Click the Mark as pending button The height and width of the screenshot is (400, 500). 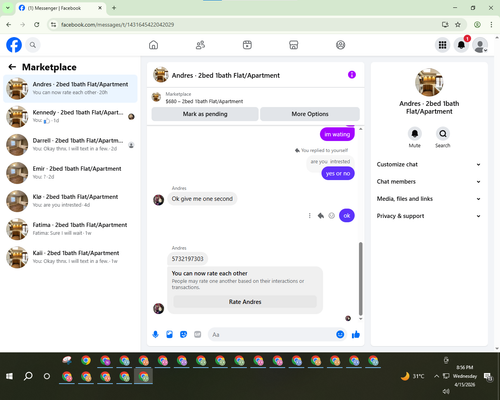click(x=205, y=114)
